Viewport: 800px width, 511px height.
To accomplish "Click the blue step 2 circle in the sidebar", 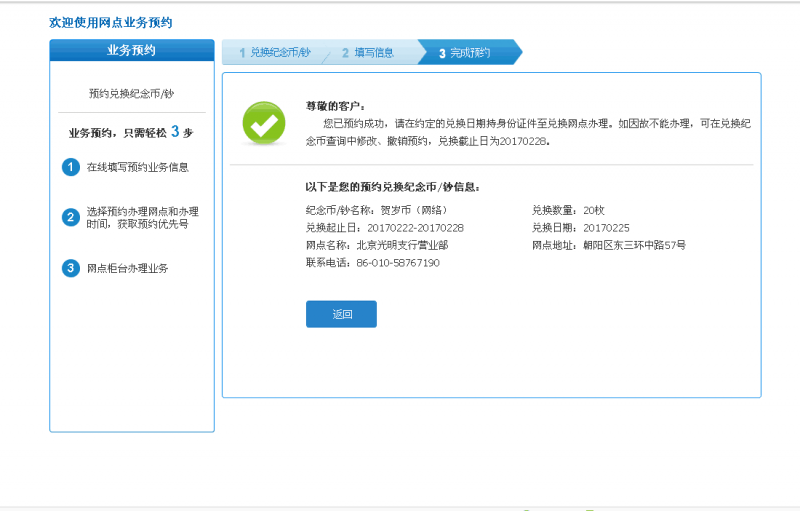I will [71, 217].
